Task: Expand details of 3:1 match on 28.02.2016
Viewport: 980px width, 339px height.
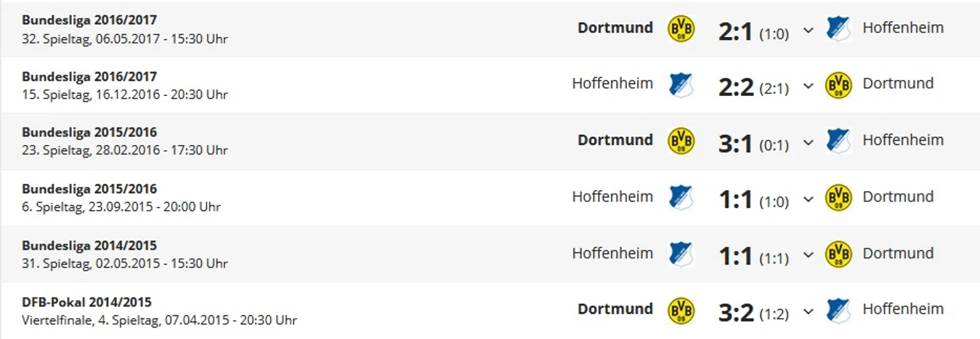Action: pyautogui.click(x=808, y=143)
